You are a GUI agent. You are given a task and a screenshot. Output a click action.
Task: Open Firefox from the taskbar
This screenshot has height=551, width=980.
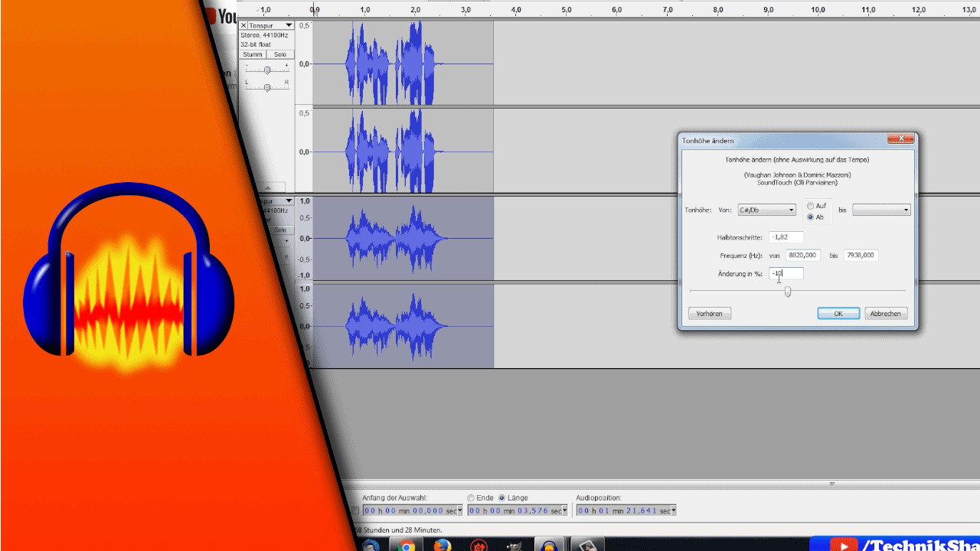point(443,545)
